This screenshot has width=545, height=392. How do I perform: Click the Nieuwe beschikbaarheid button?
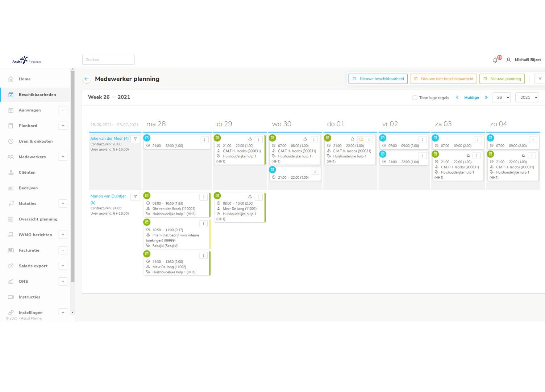378,79
